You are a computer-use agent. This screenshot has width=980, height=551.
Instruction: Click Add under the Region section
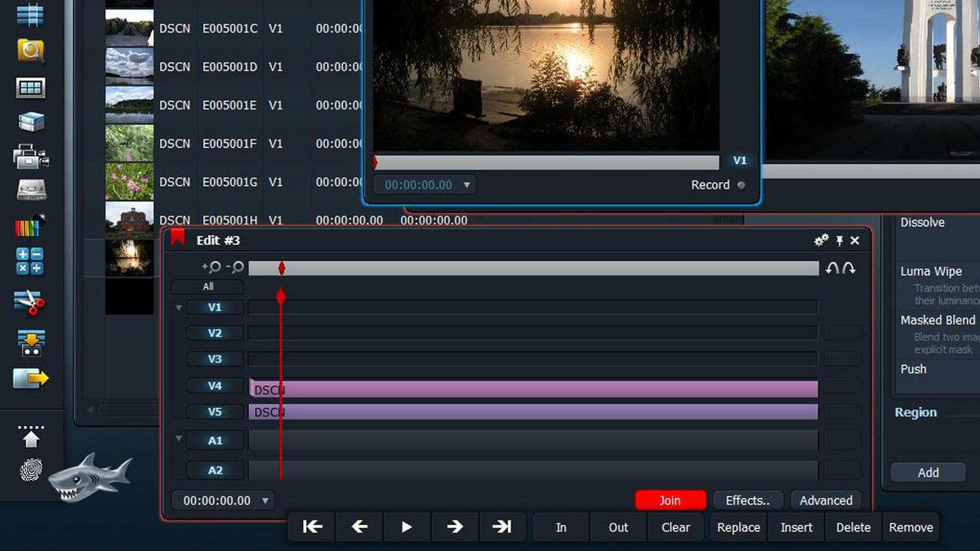pos(928,472)
